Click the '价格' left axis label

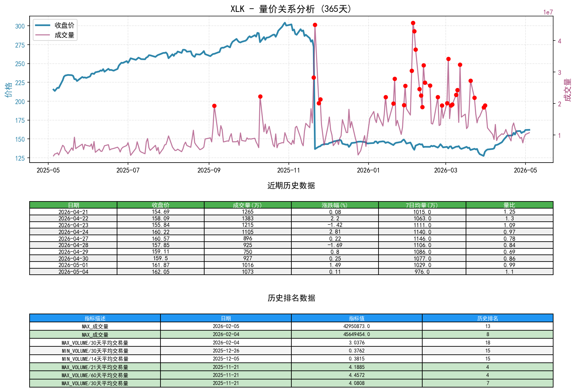(x=9, y=89)
